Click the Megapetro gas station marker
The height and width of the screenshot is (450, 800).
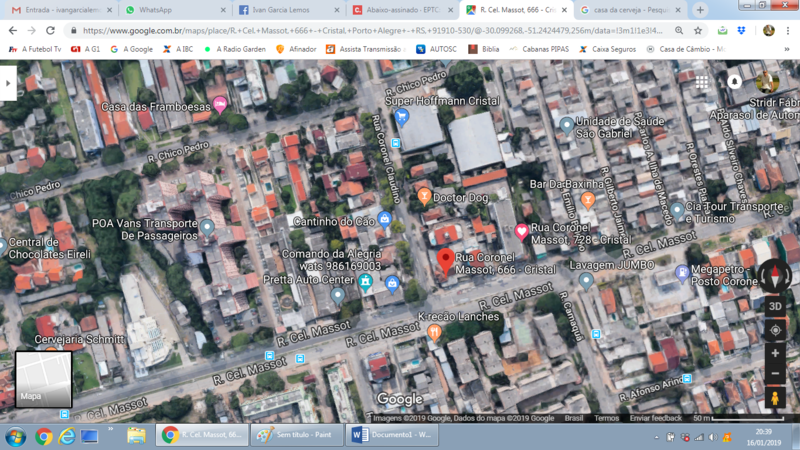pyautogui.click(x=682, y=273)
